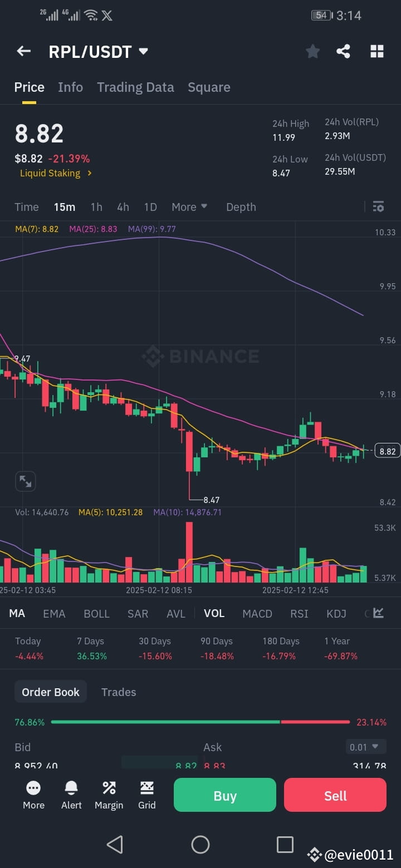Open the 0.01 precision dropdown
401x868 pixels.
[x=366, y=747]
